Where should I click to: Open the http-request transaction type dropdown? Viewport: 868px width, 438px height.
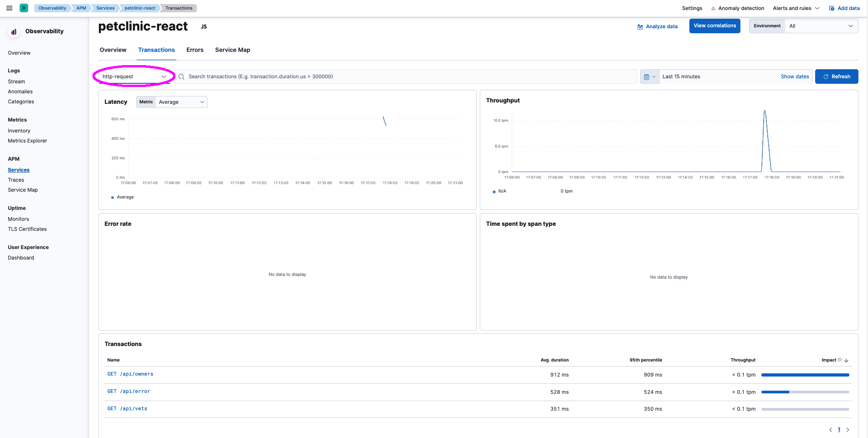134,76
